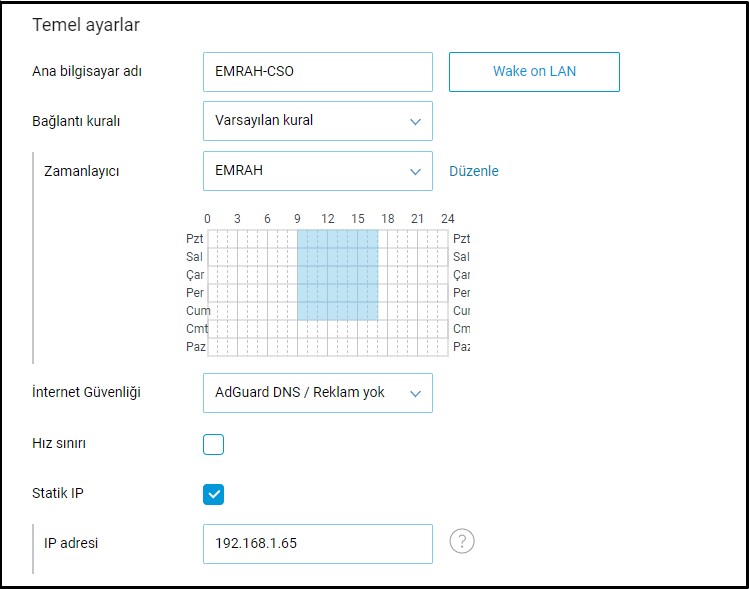749x589 pixels.
Task: Open the İnternet Güvenliği AdGuard DNS dropdown
Action: pos(317,393)
